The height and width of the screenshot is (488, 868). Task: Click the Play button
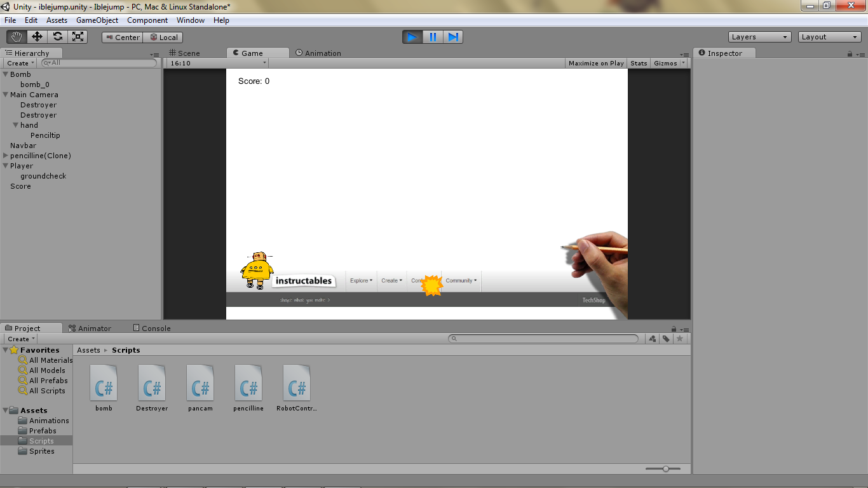coord(412,37)
